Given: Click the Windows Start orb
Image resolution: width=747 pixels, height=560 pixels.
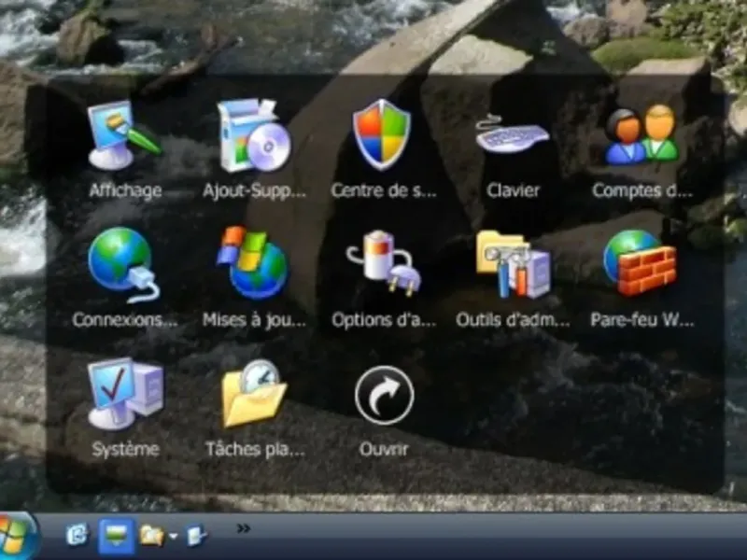Looking at the screenshot, I should point(16,536).
